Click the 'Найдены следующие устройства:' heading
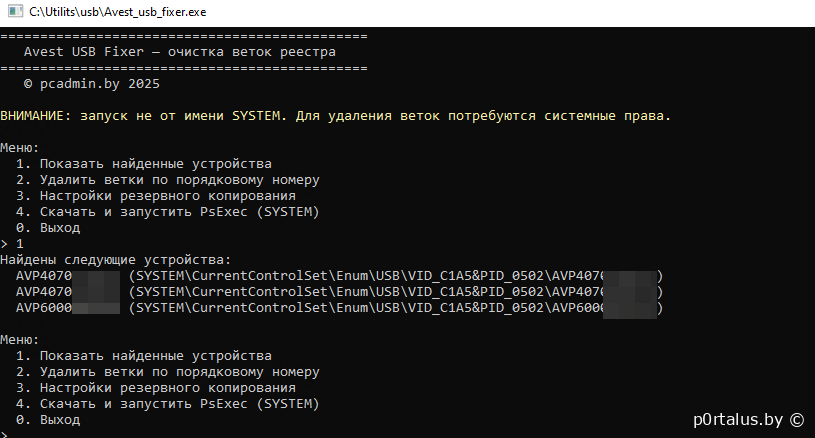Image resolution: width=815 pixels, height=438 pixels. [x=115, y=259]
